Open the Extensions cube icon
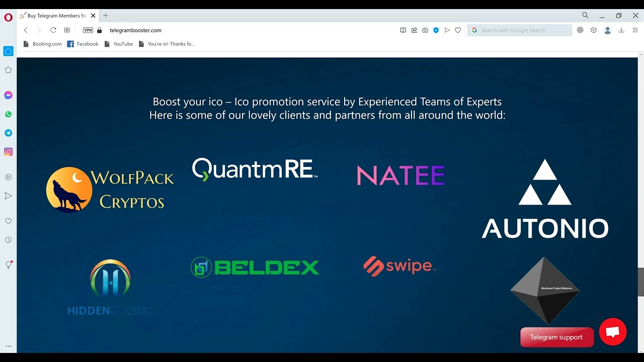 594,30
